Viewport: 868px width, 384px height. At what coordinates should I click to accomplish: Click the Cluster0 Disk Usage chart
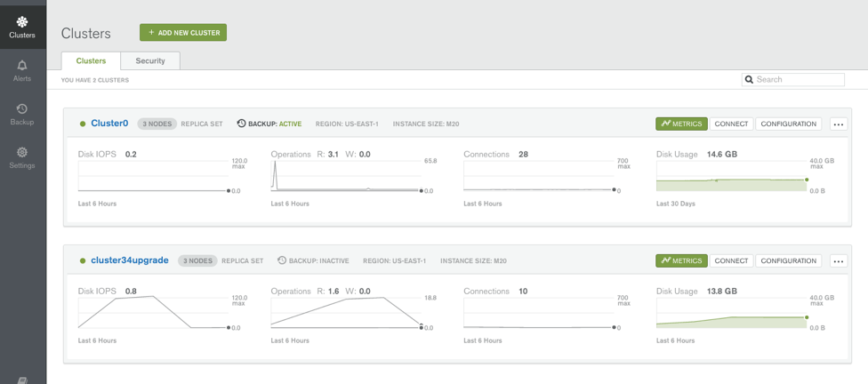[731, 177]
